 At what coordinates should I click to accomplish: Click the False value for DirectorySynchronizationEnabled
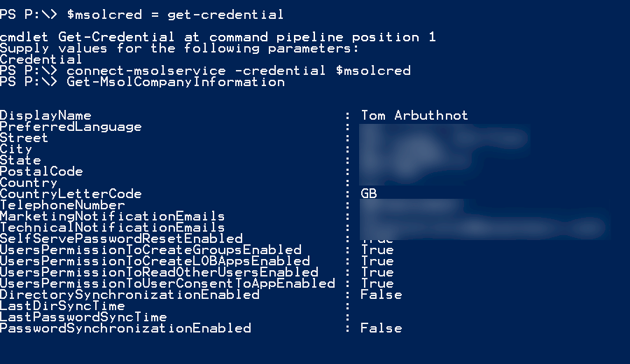click(381, 295)
